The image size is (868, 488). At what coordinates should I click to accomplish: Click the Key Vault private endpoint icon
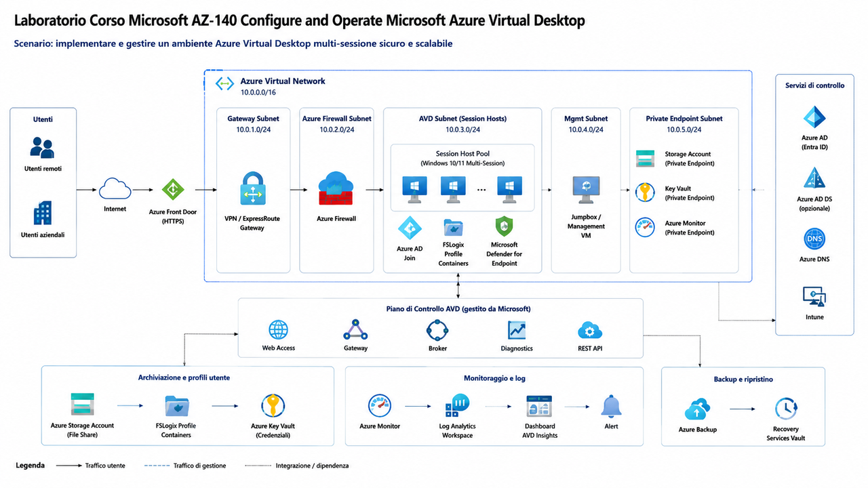click(x=645, y=192)
